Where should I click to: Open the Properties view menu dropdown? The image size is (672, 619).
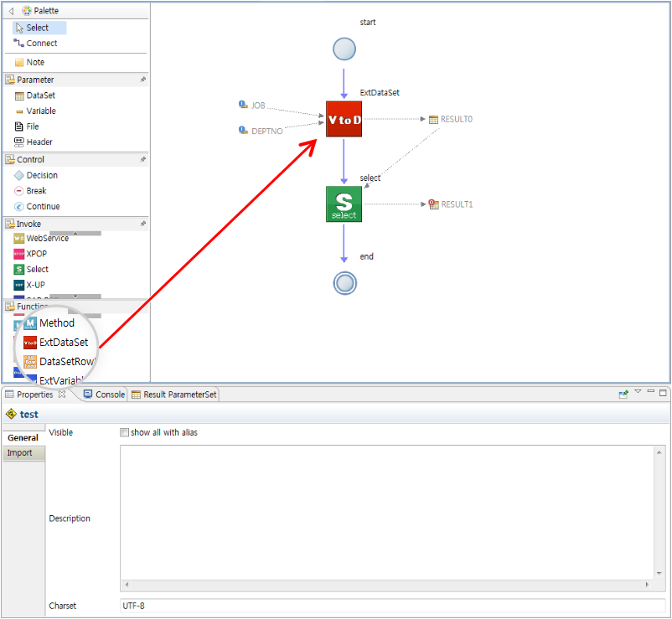click(x=638, y=393)
